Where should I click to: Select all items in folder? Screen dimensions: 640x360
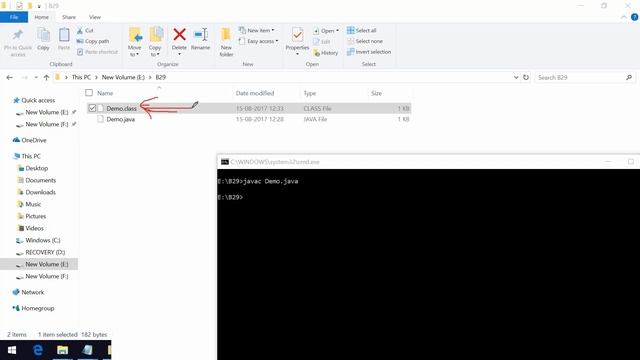pyautogui.click(x=362, y=31)
